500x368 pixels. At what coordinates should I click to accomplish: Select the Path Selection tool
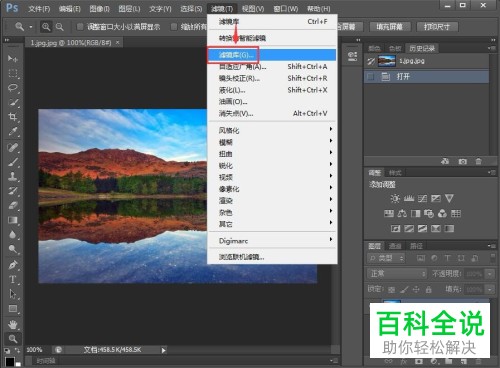pos(13,294)
